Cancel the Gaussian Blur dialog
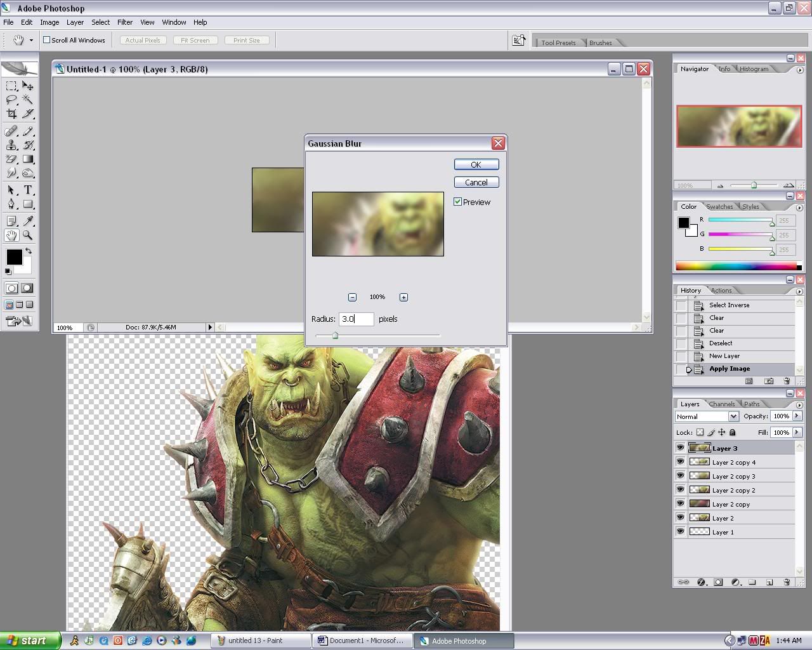Viewport: 812px width, 650px height. point(476,182)
